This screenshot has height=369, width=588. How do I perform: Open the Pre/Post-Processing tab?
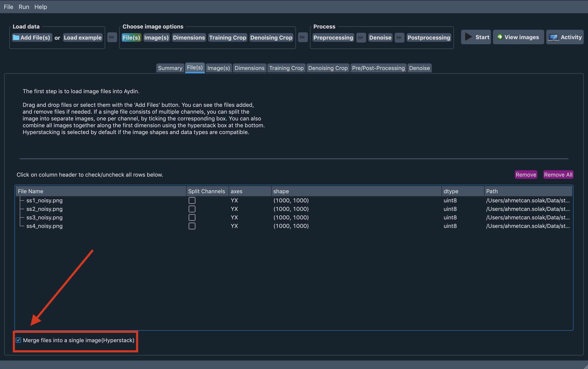coord(378,68)
